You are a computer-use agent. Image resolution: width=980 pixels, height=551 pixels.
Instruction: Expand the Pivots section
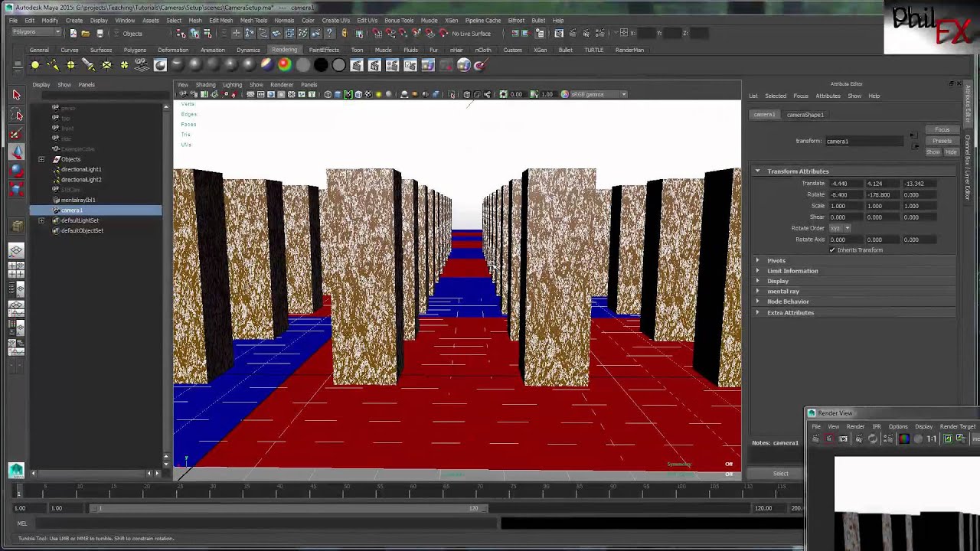758,260
